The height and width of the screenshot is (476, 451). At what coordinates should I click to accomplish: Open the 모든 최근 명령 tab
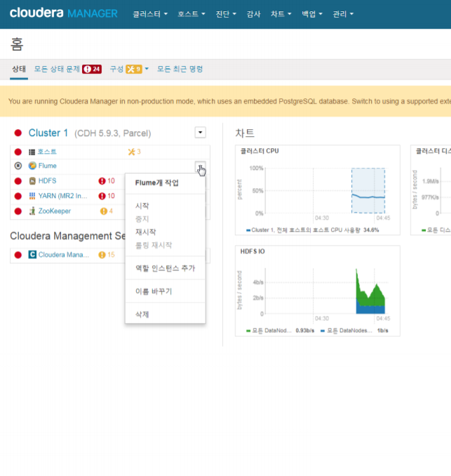point(180,70)
